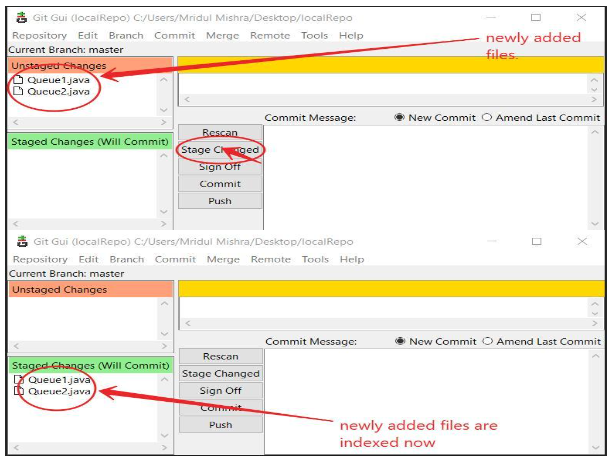This screenshot has height=461, width=613.
Task: Open Tools menu in lower window
Action: (x=315, y=259)
